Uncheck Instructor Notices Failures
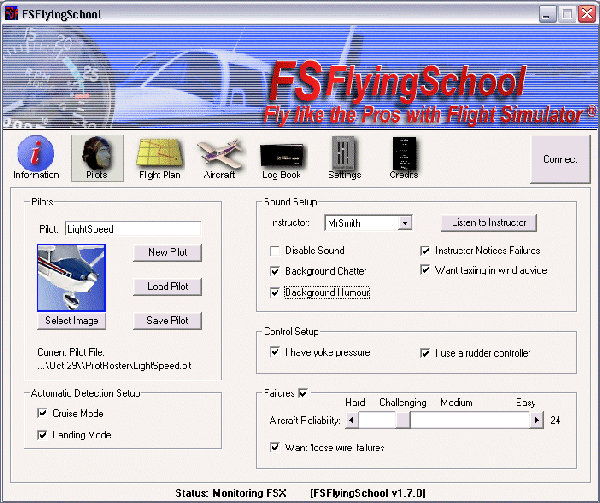 coord(425,251)
